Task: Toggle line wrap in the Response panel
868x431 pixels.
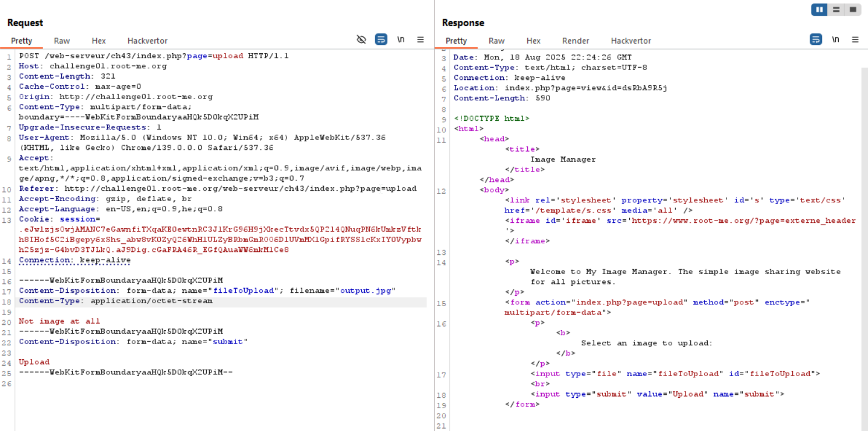Action: (816, 40)
